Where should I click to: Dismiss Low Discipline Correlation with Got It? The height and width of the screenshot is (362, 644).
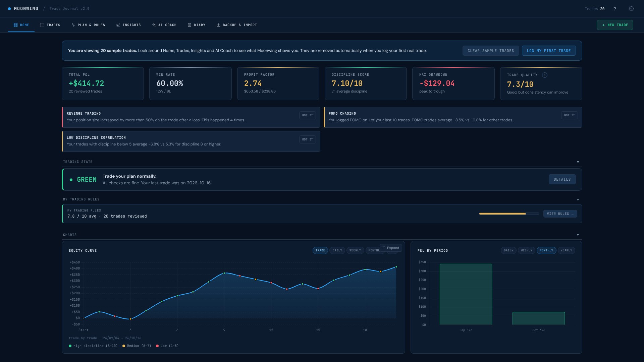pyautogui.click(x=307, y=139)
